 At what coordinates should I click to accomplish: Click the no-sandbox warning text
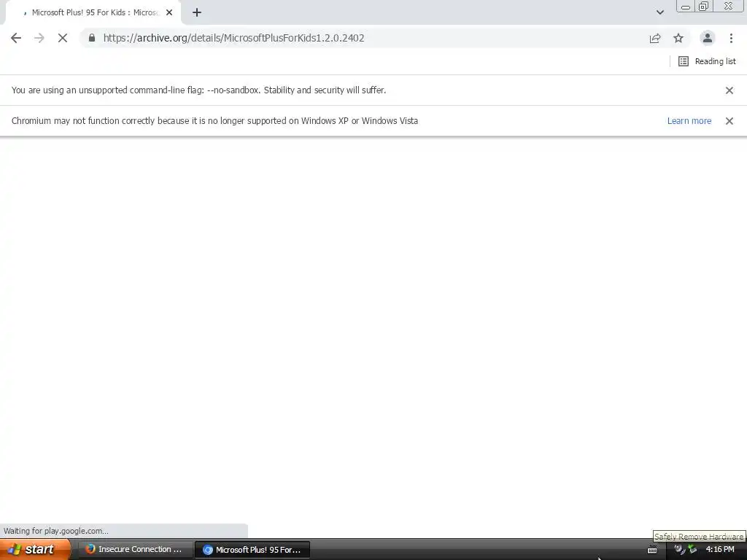click(x=198, y=90)
